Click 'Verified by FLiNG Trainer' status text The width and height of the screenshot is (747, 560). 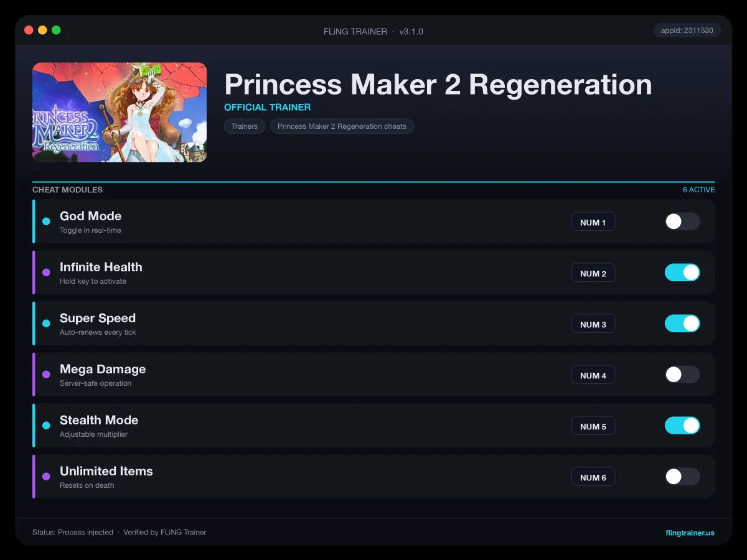point(165,533)
